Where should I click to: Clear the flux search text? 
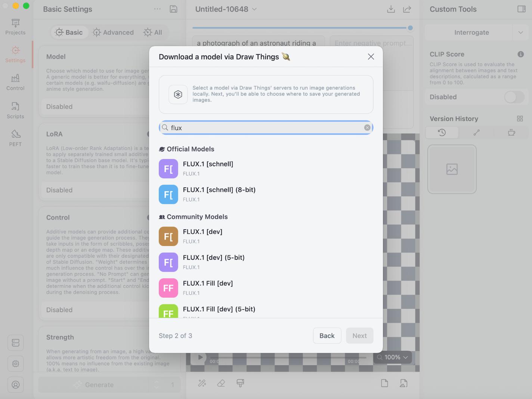[x=367, y=128]
